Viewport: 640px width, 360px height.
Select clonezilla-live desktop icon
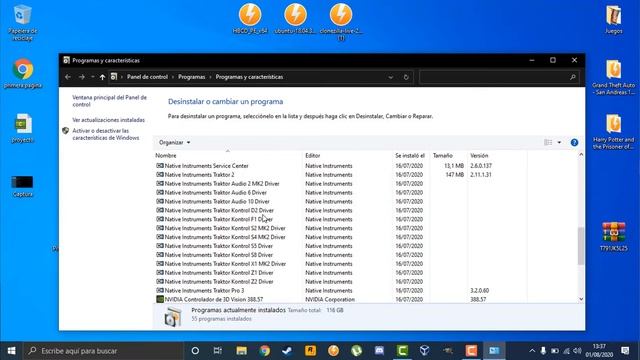[x=341, y=22]
